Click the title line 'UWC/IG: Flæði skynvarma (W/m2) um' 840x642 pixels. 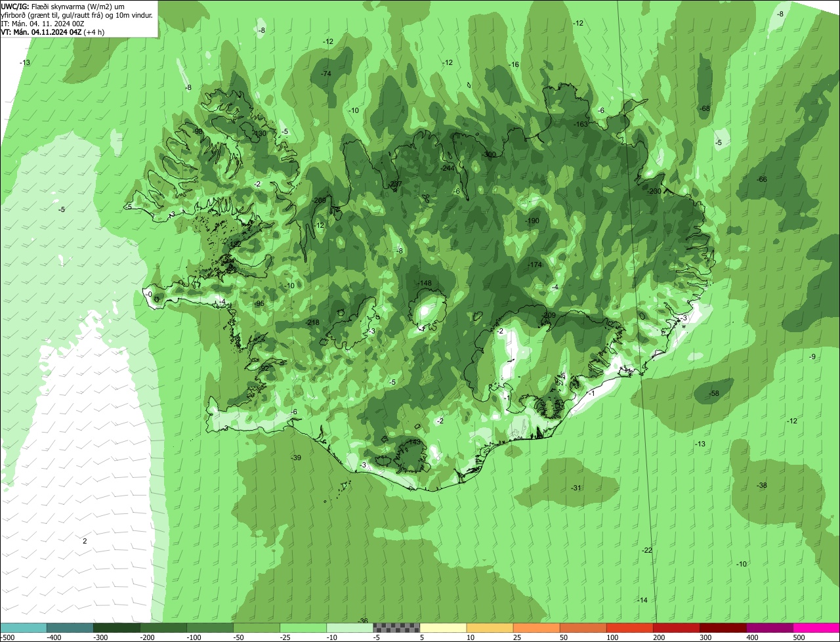click(62, 6)
